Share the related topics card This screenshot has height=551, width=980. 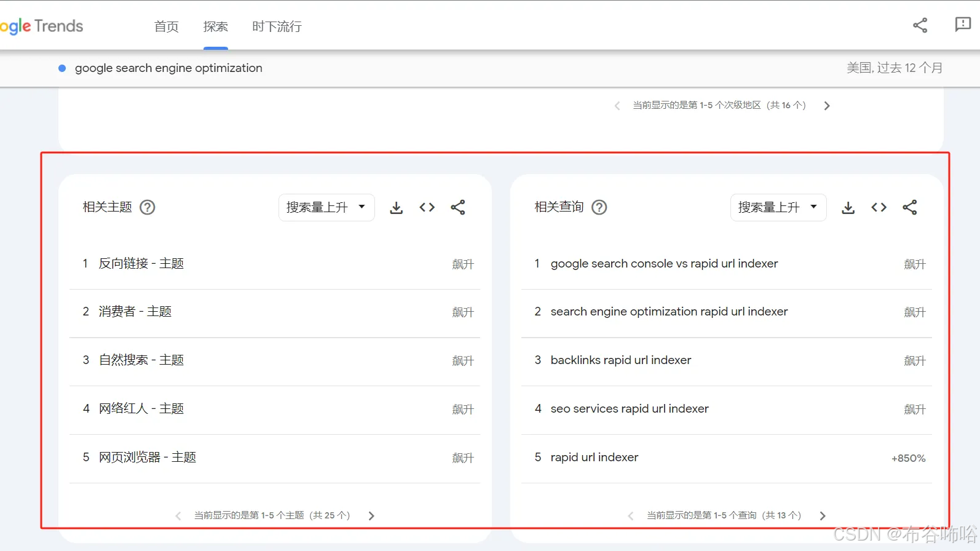tap(458, 207)
